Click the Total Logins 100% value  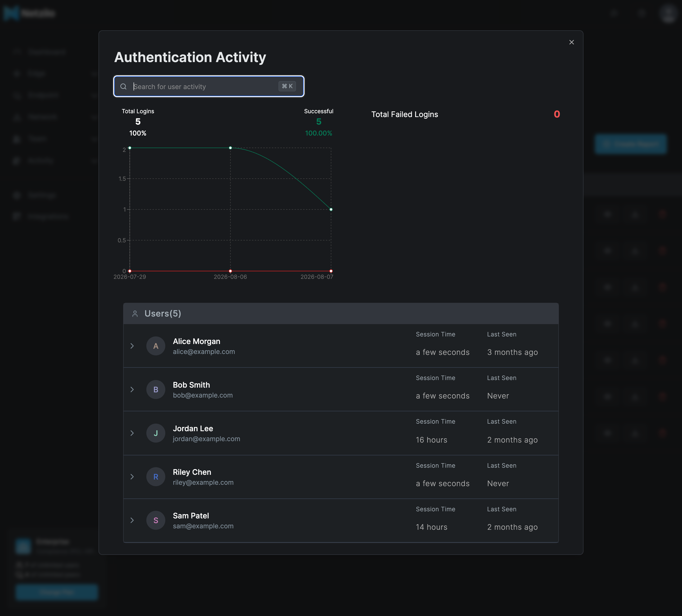pyautogui.click(x=138, y=133)
